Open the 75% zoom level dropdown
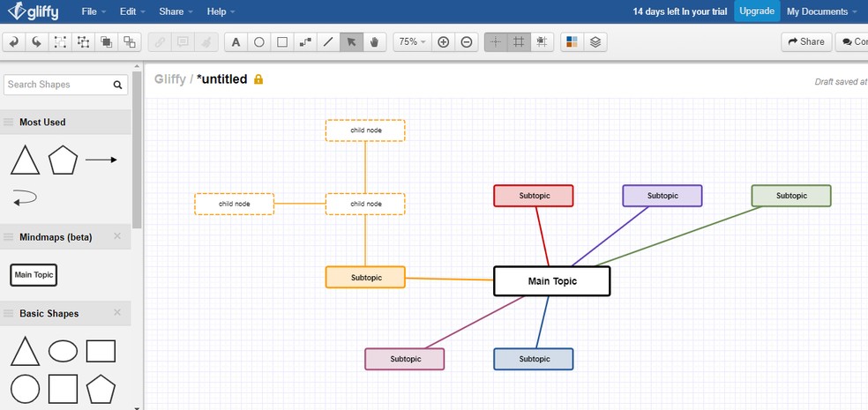The height and width of the screenshot is (410, 868). (x=412, y=41)
